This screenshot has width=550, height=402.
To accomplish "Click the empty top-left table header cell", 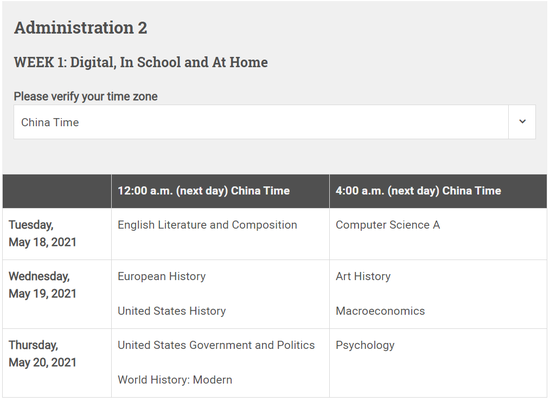I will pos(57,191).
